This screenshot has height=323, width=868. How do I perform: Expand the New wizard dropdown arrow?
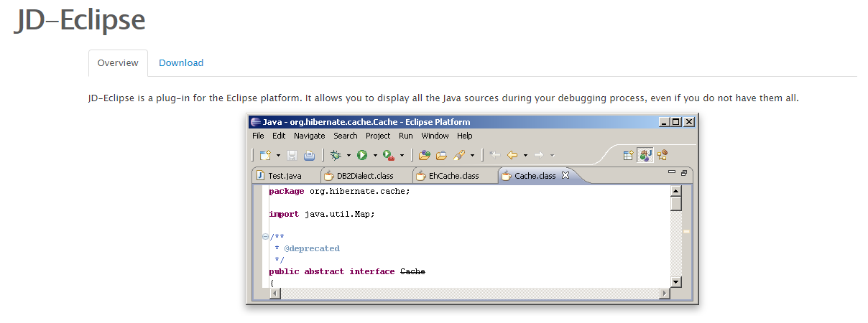tap(278, 155)
